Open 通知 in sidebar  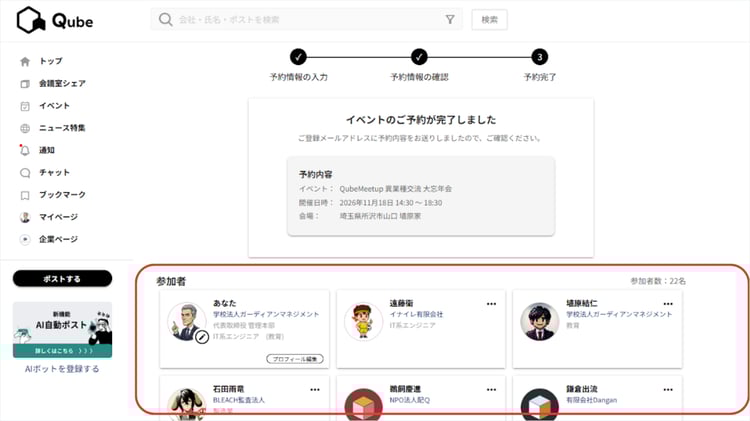pyautogui.click(x=47, y=150)
